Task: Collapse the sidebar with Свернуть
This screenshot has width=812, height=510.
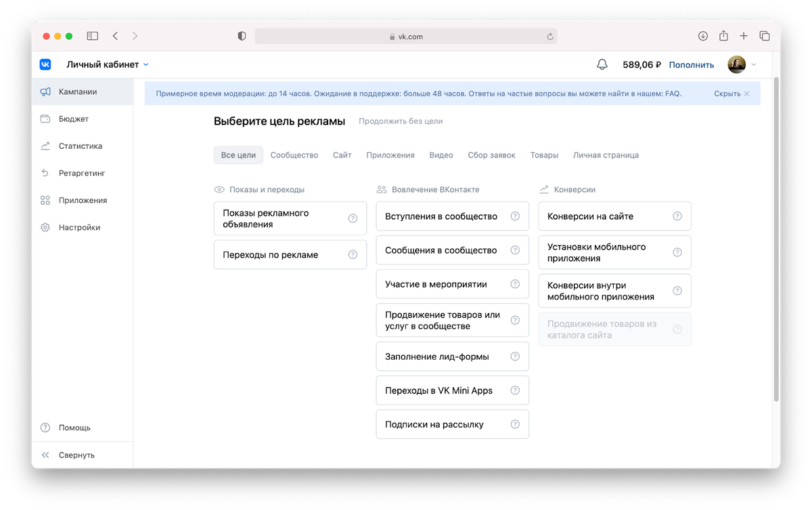Action: click(x=78, y=455)
